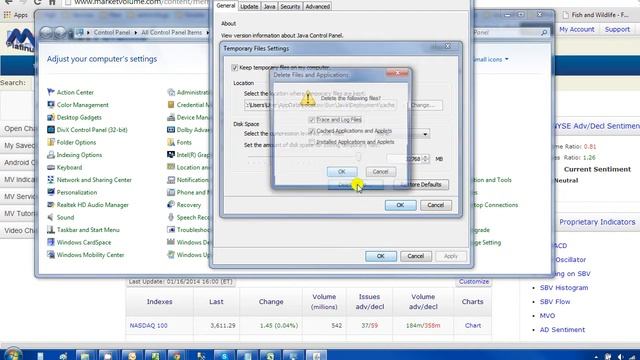The width and height of the screenshot is (640, 360).
Task: Switch to the Security tab
Action: [290, 7]
